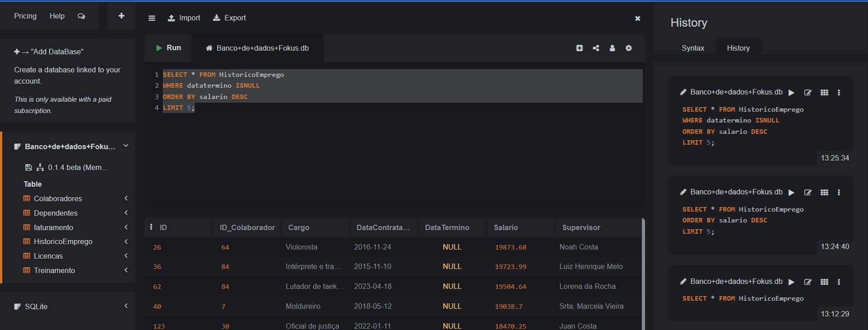Click the save disk icon beside 0.1.4 beta
The image size is (868, 330).
point(28,167)
